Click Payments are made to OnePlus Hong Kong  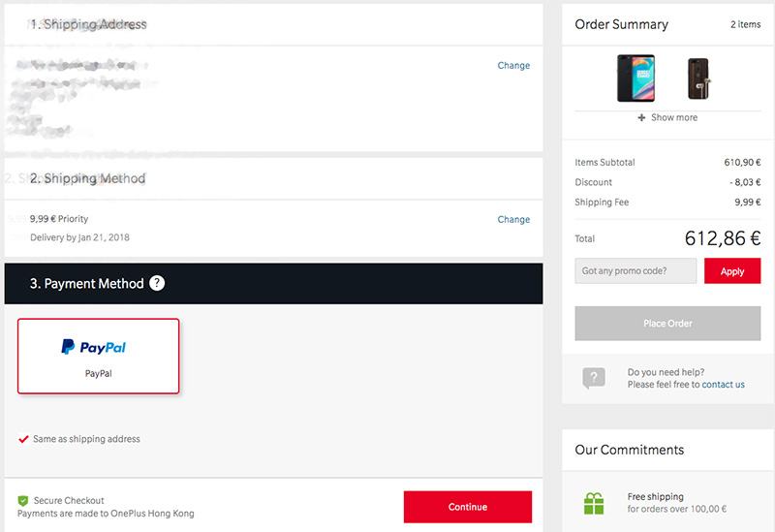106,514
